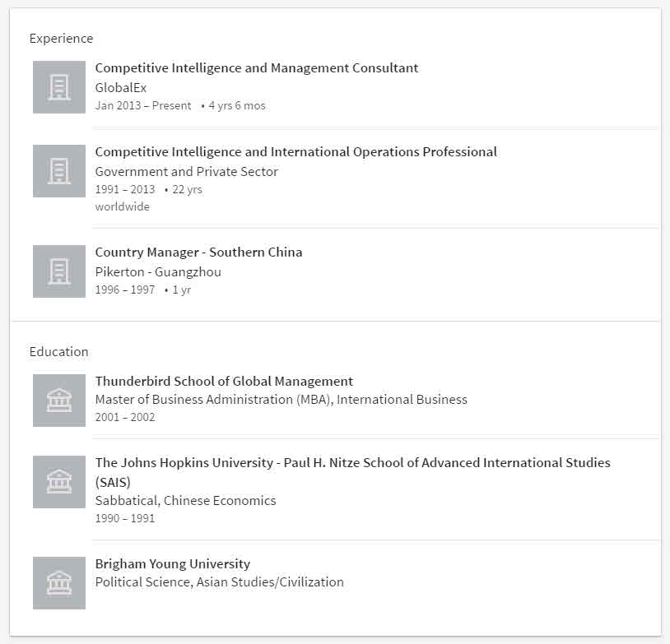Open Brigham Young University education entry
Image resolution: width=670 pixels, height=644 pixels.
[173, 563]
